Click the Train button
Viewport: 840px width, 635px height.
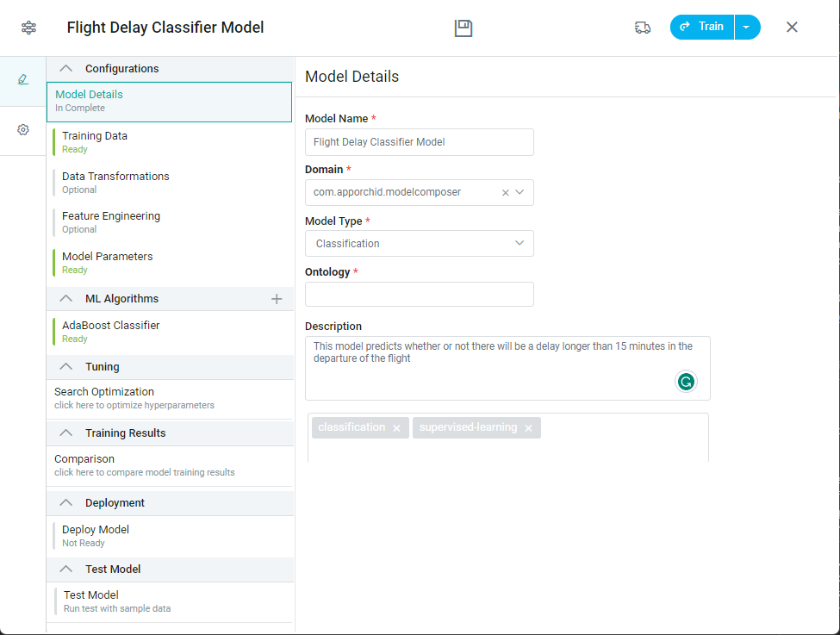(x=702, y=28)
